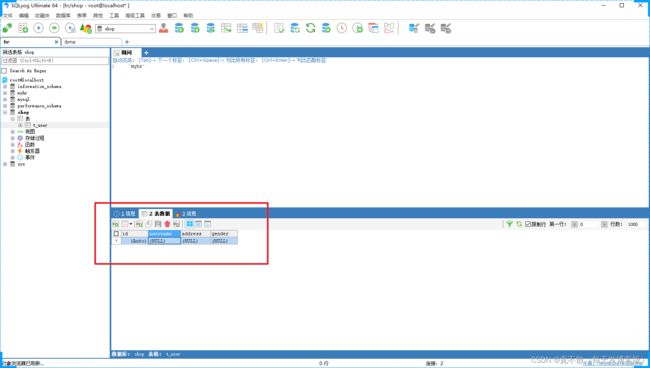This screenshot has height=368, width=650.
Task: Click the green execute all queries icon
Action: coord(54,28)
